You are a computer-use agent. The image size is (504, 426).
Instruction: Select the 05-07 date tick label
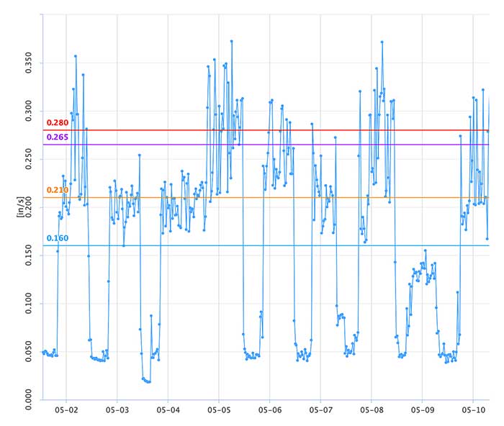pos(321,410)
